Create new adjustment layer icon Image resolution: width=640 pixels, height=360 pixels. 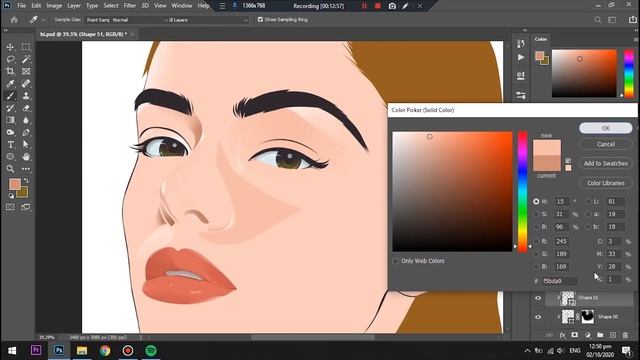tap(588, 335)
